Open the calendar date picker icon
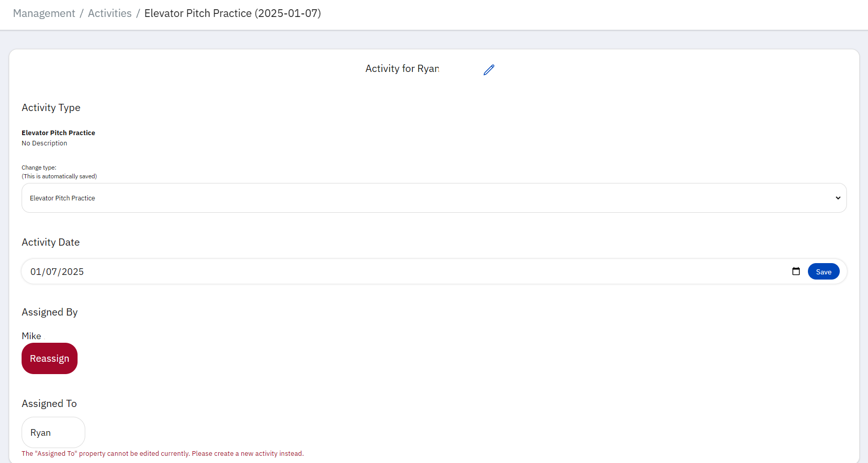Image resolution: width=868 pixels, height=463 pixels. coord(796,271)
